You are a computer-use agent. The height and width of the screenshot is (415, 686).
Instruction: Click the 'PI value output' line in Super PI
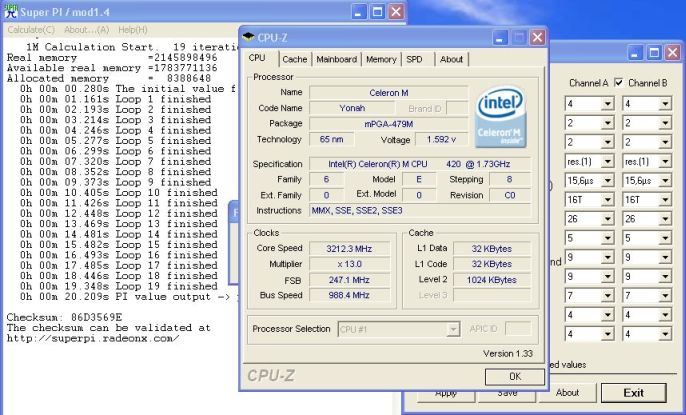129,297
